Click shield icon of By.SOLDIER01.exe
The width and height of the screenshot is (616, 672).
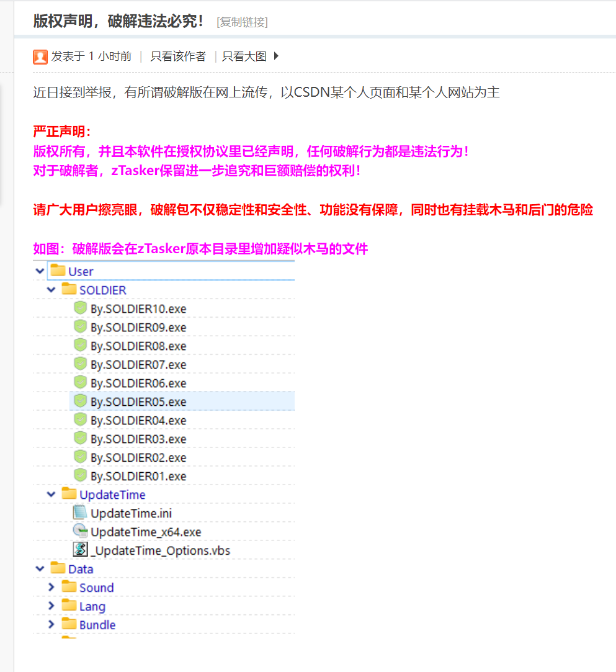(80, 475)
